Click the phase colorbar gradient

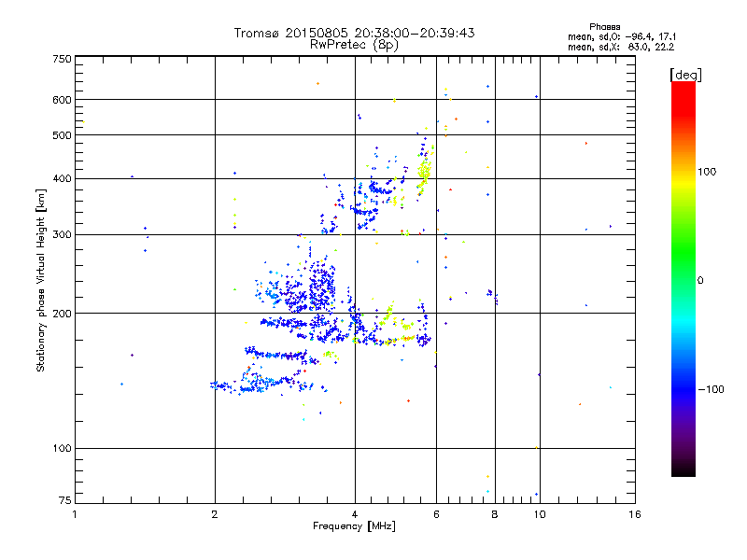684,278
